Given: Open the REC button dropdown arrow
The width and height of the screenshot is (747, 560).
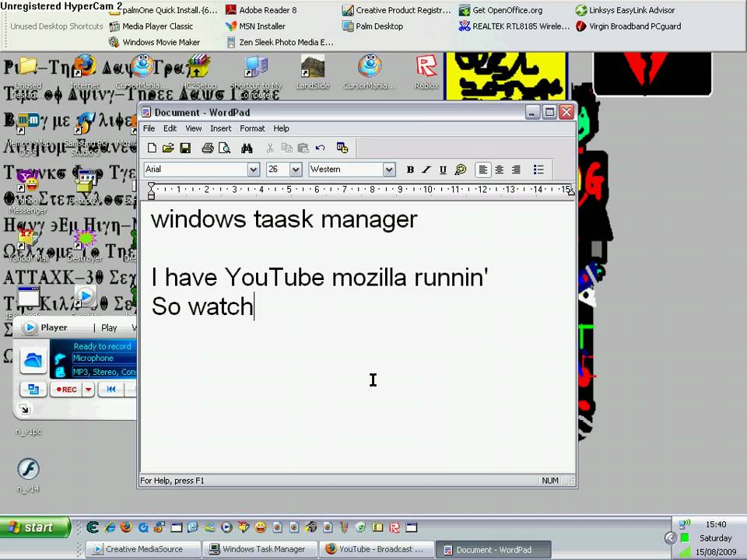Looking at the screenshot, I should (x=88, y=390).
